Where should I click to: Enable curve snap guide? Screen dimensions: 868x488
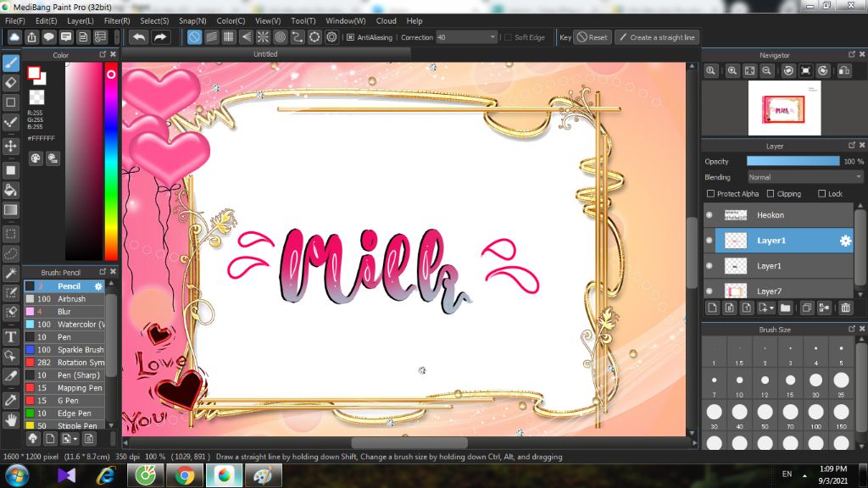click(x=298, y=37)
